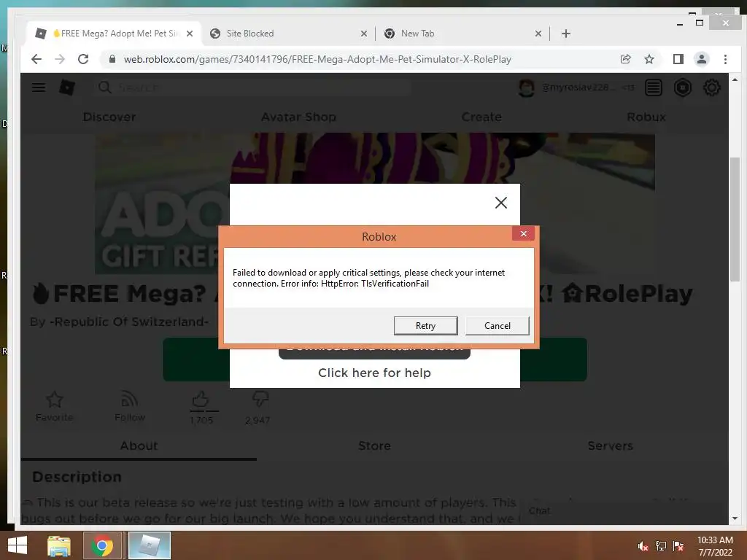View site security lock info
The height and width of the screenshot is (560, 747).
tap(112, 59)
